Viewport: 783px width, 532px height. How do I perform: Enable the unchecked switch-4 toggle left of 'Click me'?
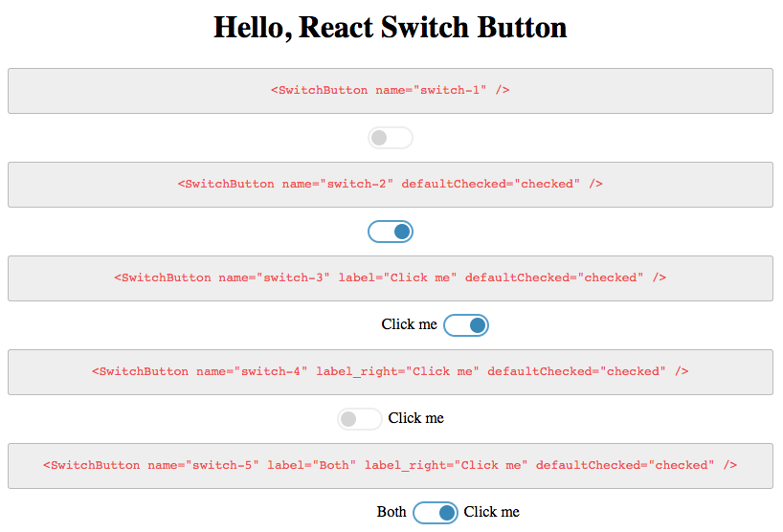coord(360,419)
